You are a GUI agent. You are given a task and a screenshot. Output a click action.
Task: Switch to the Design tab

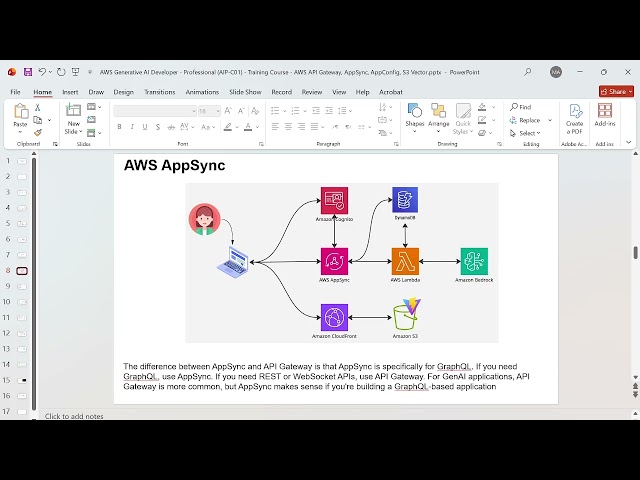click(124, 92)
